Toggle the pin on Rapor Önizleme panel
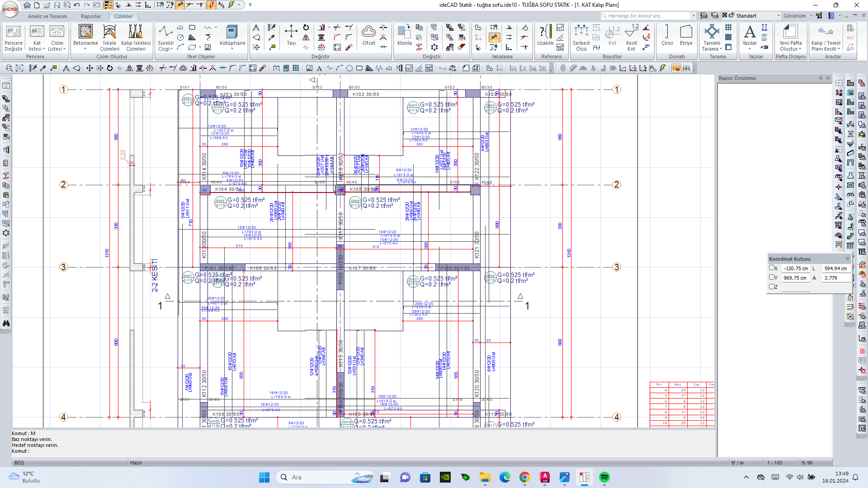 (821, 78)
